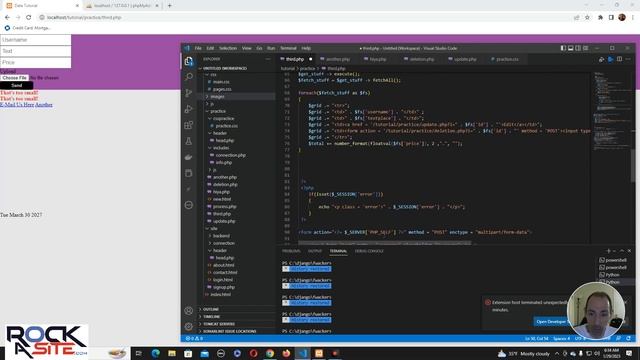Open the File menu in VS Code
The image size is (640, 360).
[198, 48]
